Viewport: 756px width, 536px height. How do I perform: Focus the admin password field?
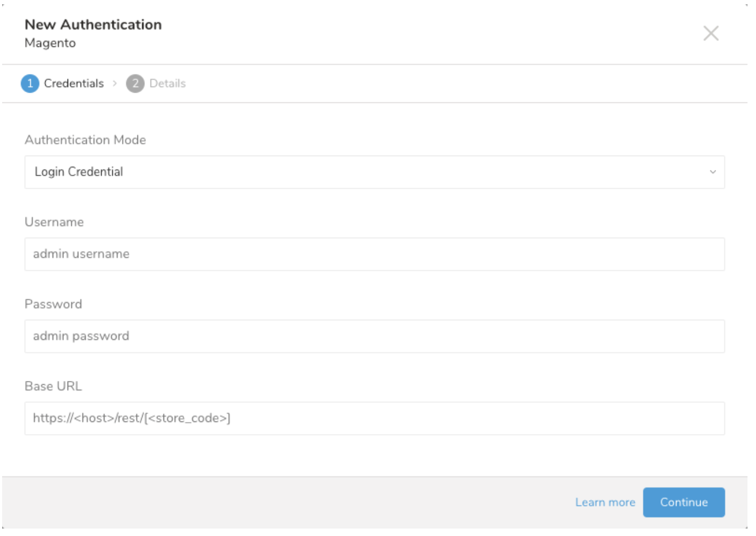click(374, 336)
